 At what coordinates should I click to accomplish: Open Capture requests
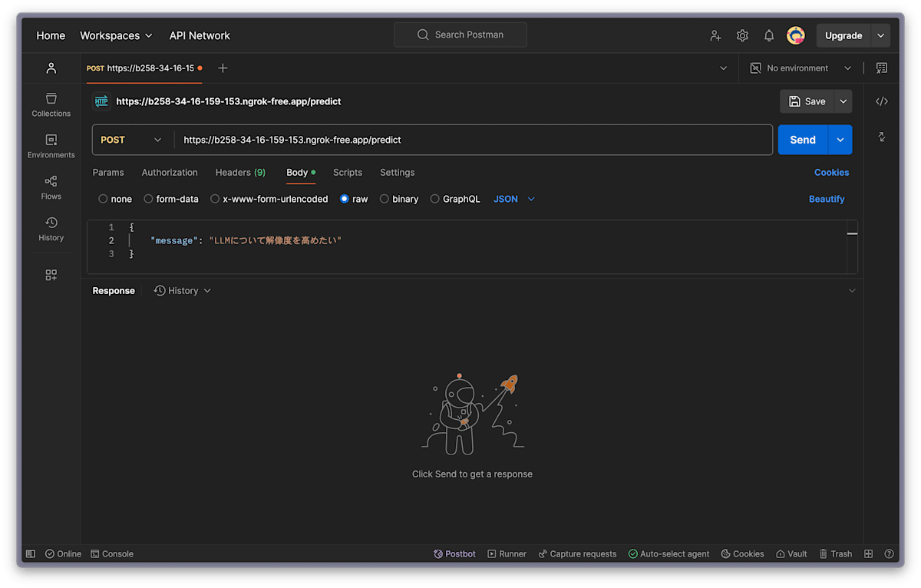point(577,553)
